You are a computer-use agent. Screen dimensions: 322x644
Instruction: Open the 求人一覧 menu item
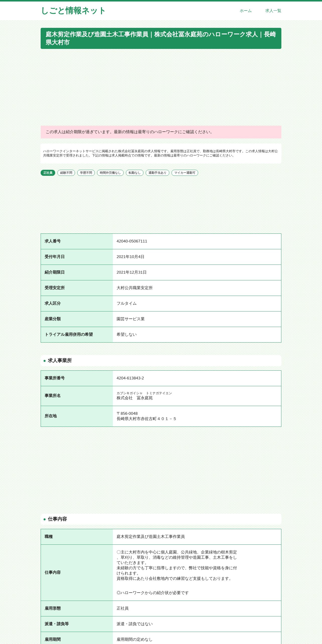[x=273, y=11]
